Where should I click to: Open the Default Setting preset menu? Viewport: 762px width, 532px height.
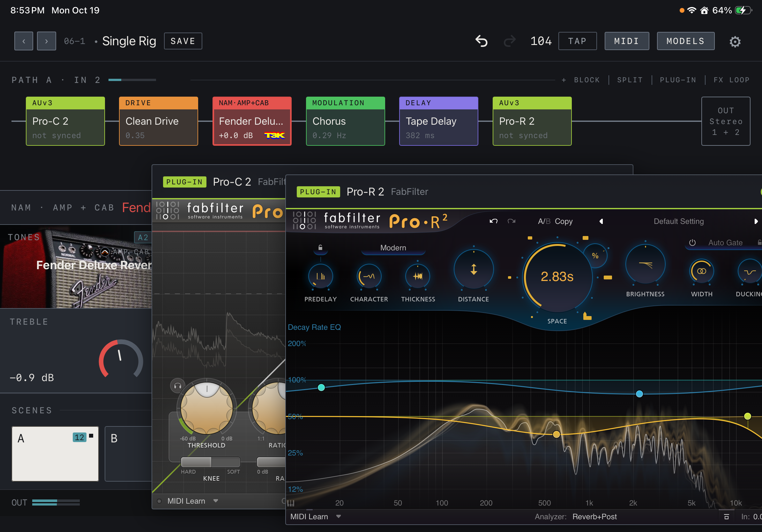click(679, 221)
